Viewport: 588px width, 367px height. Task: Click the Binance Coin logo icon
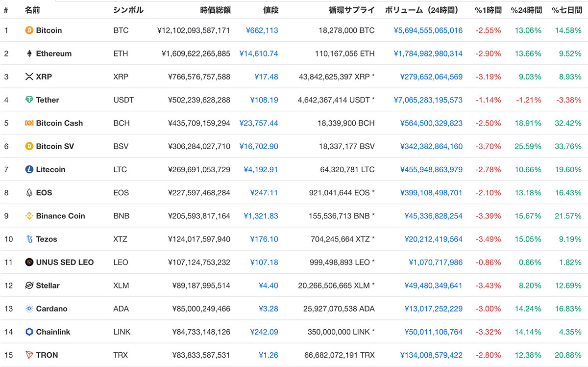29,216
